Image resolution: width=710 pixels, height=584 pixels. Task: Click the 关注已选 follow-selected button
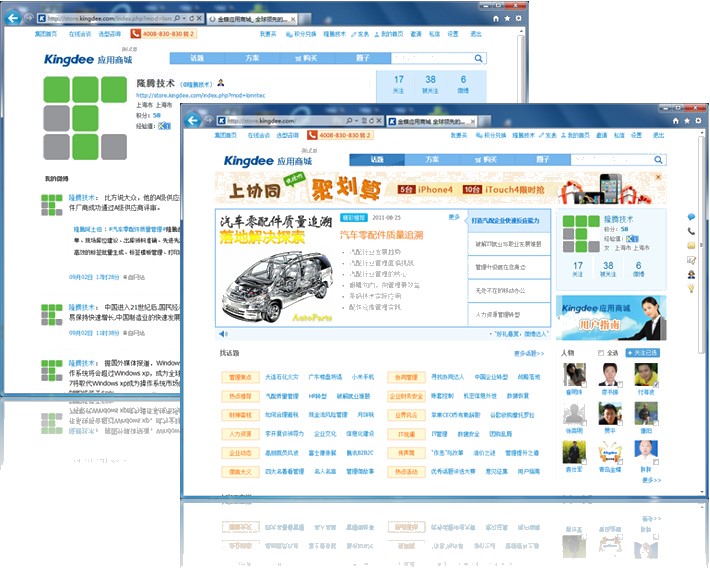point(643,353)
